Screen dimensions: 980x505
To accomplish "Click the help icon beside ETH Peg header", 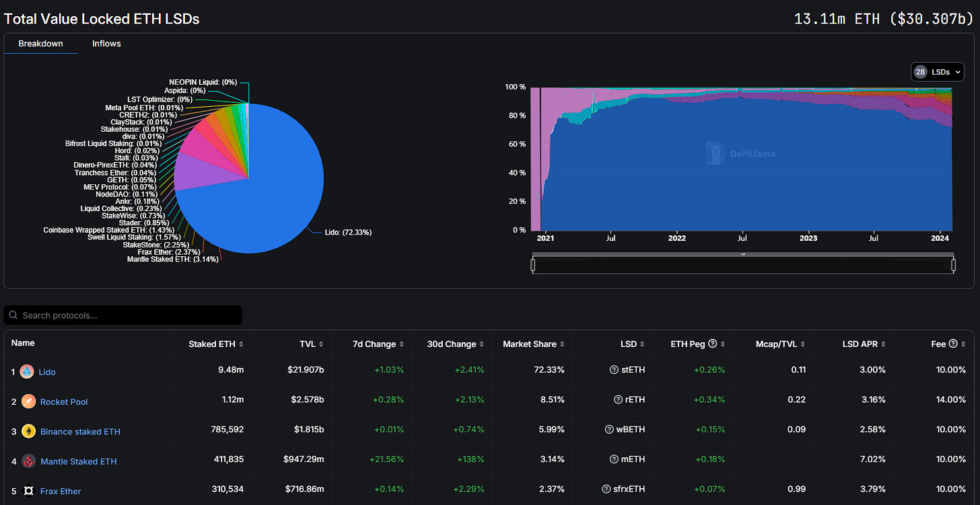I will (x=713, y=344).
